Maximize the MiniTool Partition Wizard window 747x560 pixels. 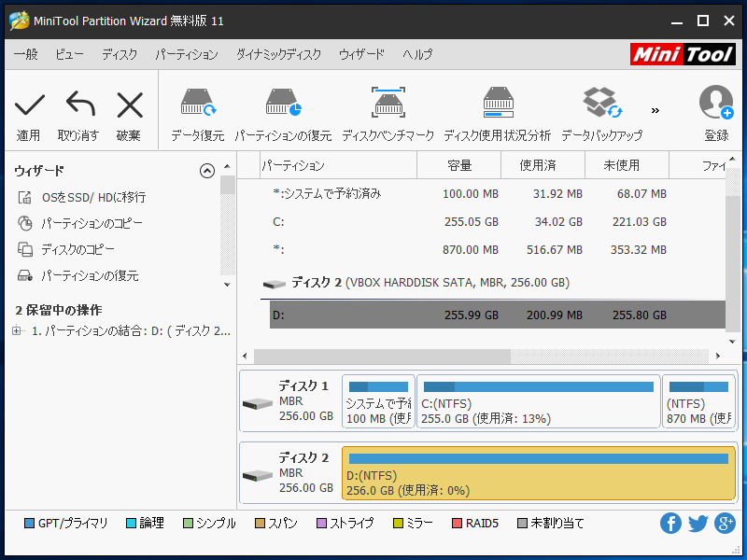click(x=703, y=21)
